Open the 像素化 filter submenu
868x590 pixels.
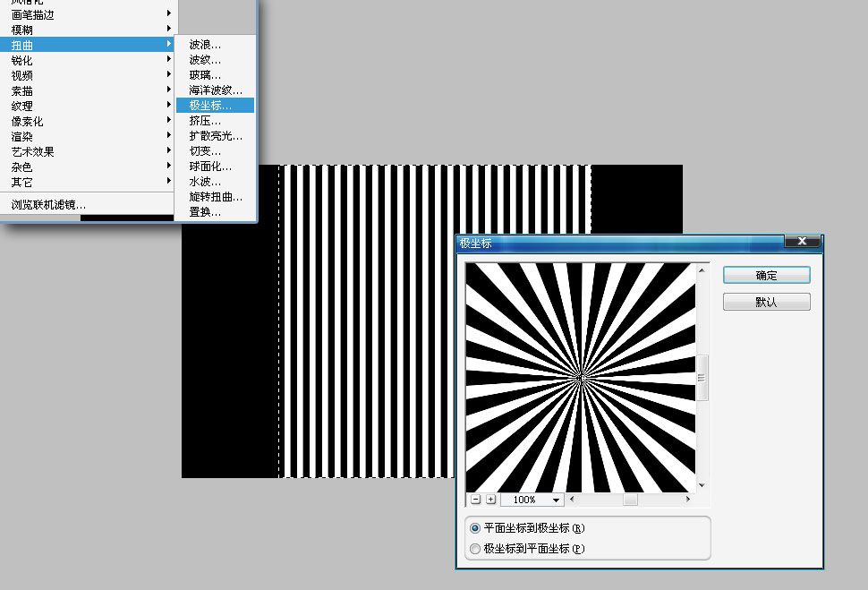88,121
